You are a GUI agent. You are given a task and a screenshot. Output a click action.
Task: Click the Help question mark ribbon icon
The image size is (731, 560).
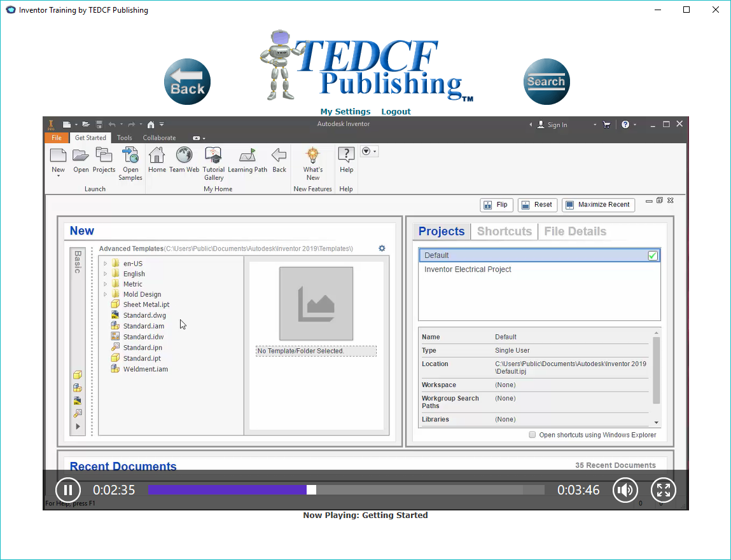346,154
